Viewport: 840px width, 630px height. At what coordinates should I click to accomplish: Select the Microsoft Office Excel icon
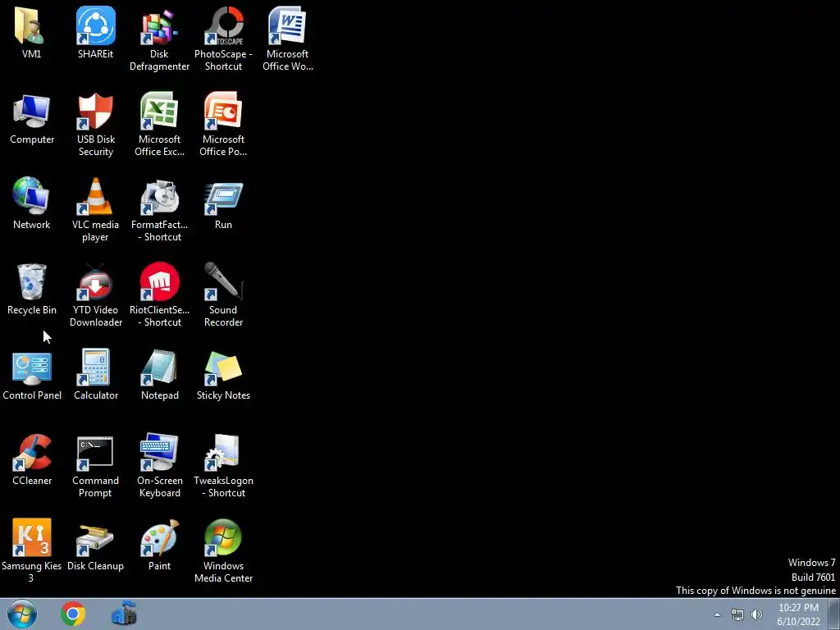[159, 111]
